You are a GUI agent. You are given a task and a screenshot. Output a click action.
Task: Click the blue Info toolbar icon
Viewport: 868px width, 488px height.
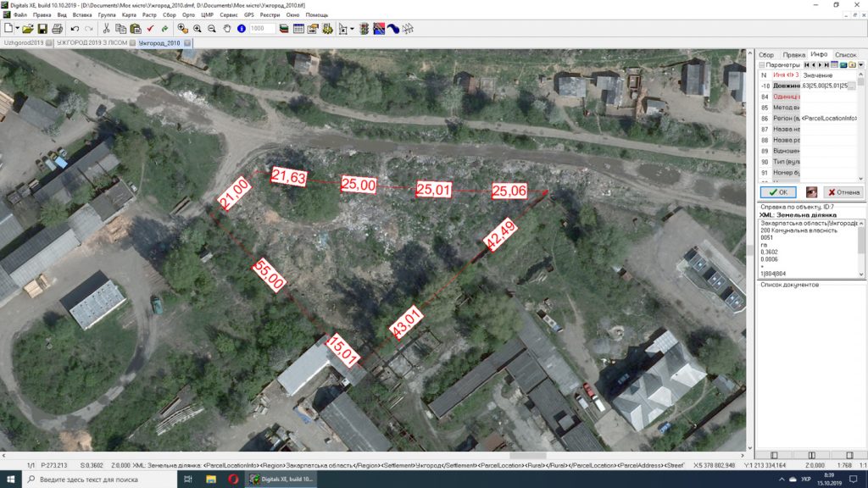tap(242, 29)
